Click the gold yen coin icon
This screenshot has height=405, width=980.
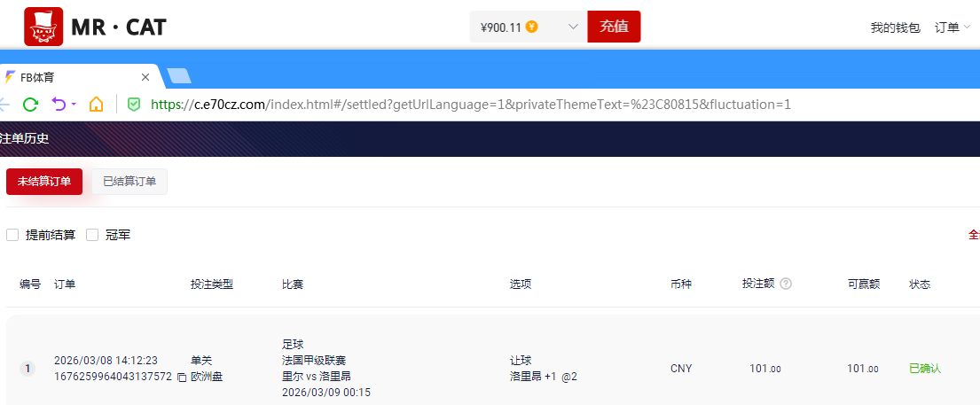point(532,27)
